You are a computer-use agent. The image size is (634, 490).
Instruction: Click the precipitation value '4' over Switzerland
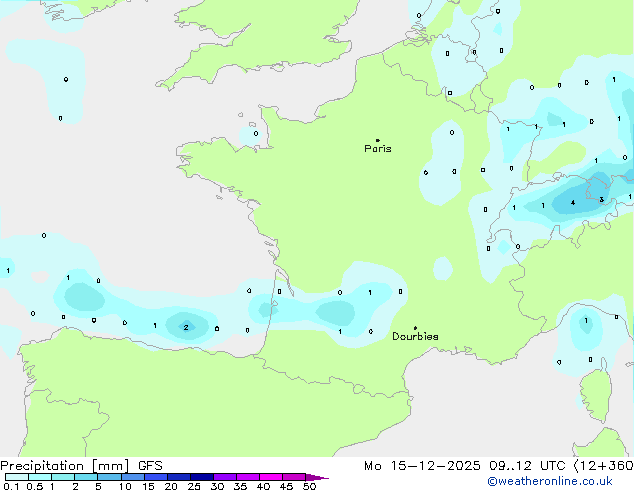pos(573,203)
